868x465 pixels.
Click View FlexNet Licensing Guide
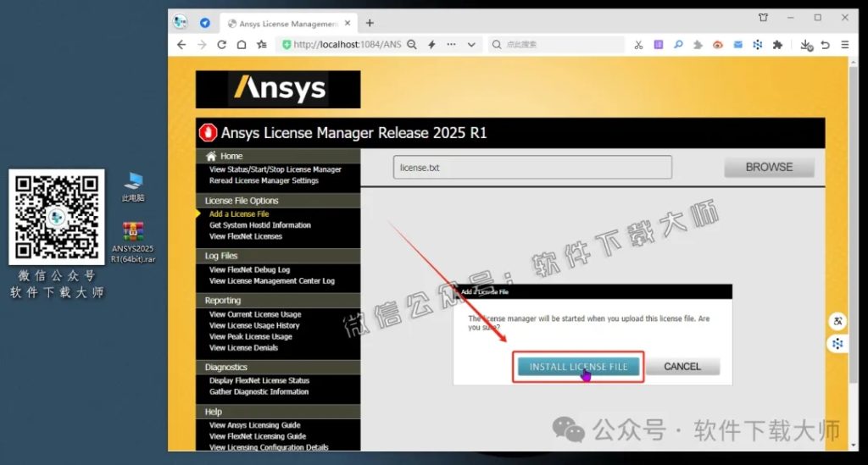coord(258,436)
